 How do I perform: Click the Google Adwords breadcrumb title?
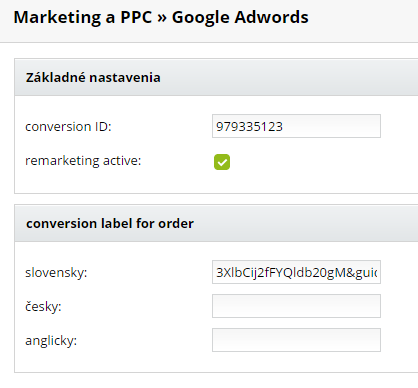point(240,17)
